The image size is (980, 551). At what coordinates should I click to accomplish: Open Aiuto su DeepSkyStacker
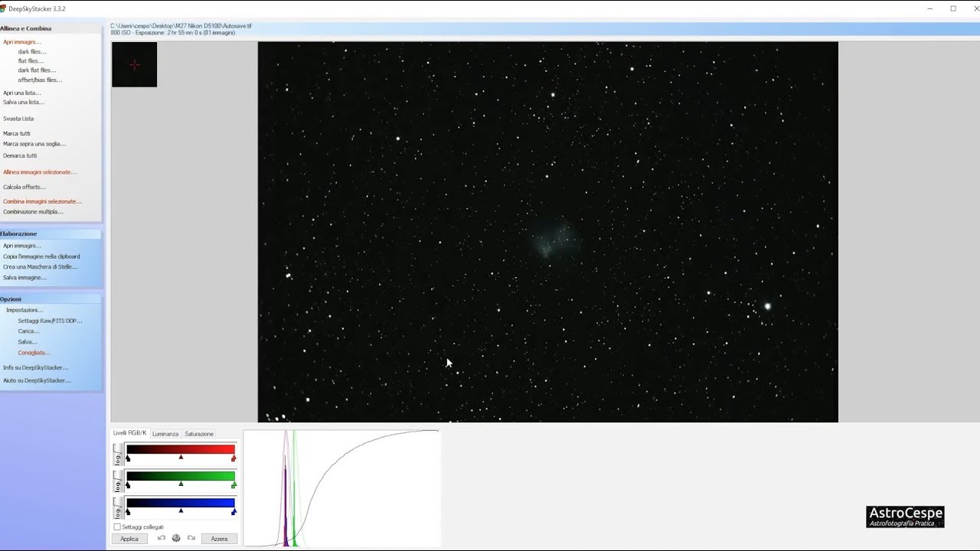pos(37,380)
